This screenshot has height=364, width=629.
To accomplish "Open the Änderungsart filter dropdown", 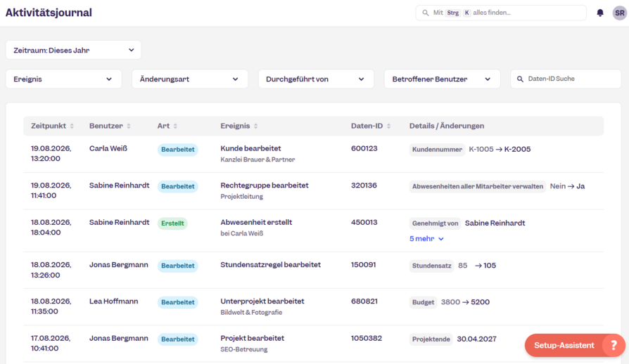I will (x=190, y=79).
